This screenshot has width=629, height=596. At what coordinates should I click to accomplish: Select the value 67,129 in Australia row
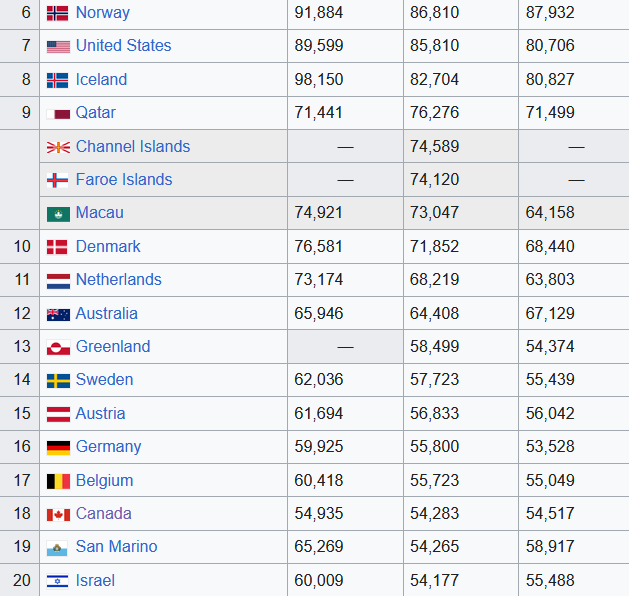point(550,313)
